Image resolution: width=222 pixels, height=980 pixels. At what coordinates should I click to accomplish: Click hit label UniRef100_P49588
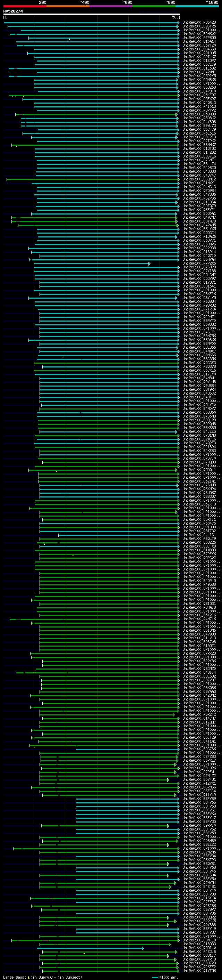tap(199, 585)
